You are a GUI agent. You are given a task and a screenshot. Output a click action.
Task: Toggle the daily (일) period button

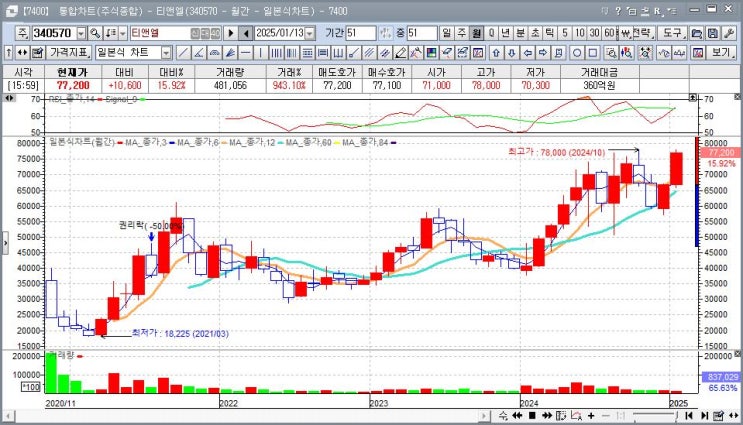(x=446, y=33)
